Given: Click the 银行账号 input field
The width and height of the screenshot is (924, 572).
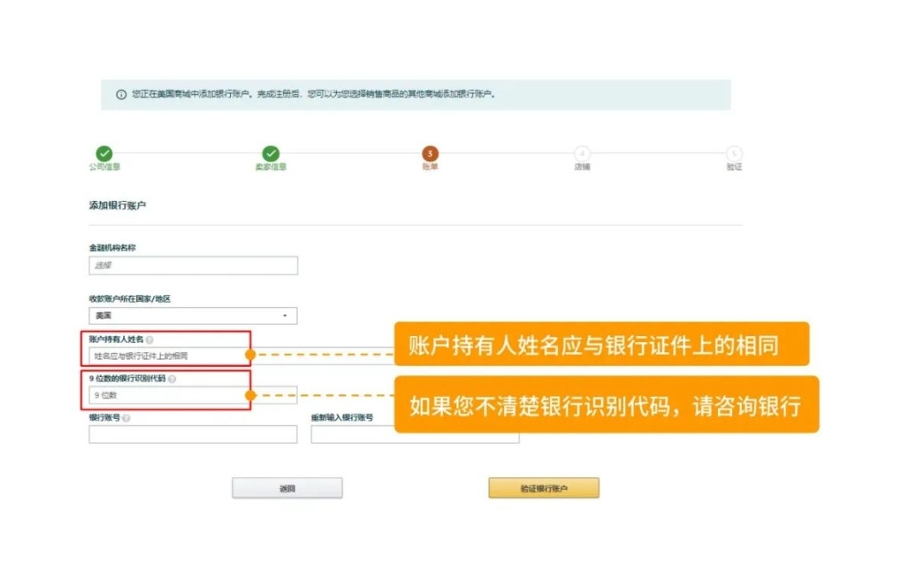Looking at the screenshot, I should 193,434.
